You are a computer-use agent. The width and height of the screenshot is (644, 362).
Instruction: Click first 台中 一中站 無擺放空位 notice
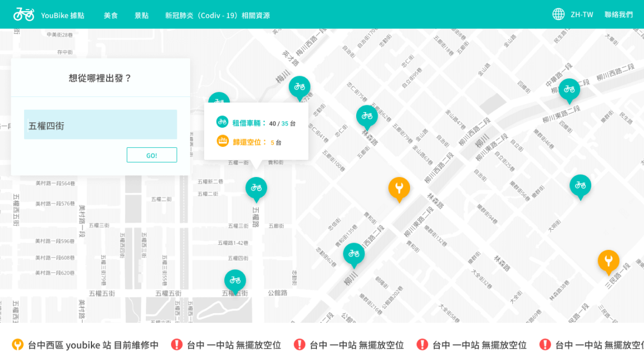(x=234, y=345)
